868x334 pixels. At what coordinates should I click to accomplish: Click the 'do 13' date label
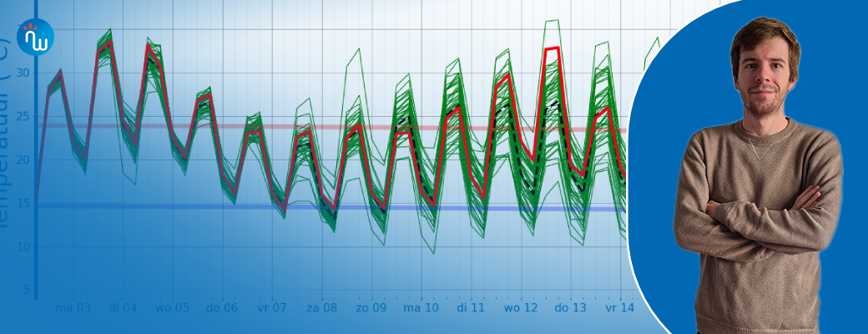(x=570, y=307)
